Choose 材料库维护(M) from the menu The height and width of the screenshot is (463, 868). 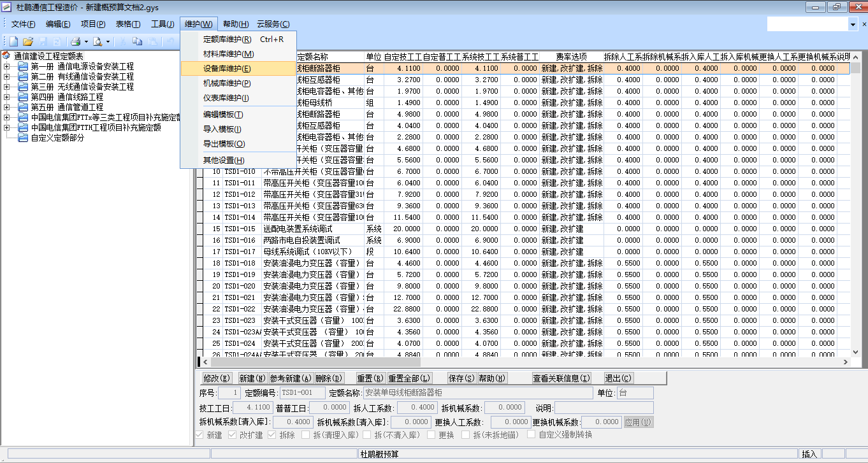(x=238, y=54)
